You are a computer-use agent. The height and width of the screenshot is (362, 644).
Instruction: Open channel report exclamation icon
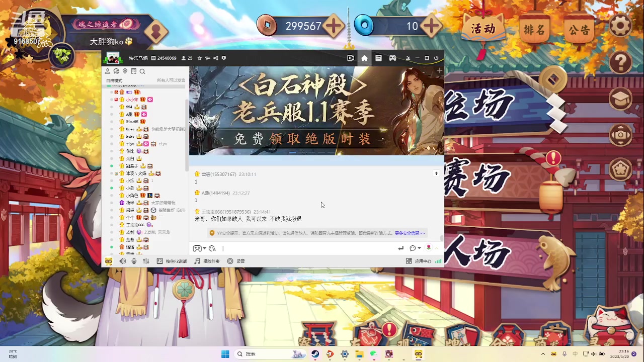click(x=223, y=58)
